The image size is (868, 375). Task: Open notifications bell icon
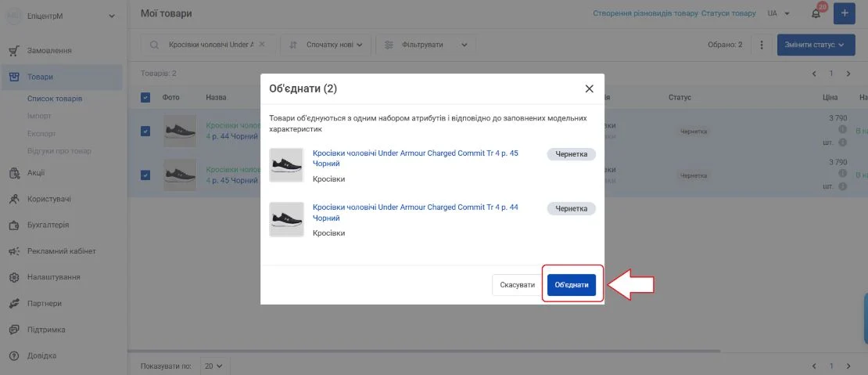(x=816, y=14)
